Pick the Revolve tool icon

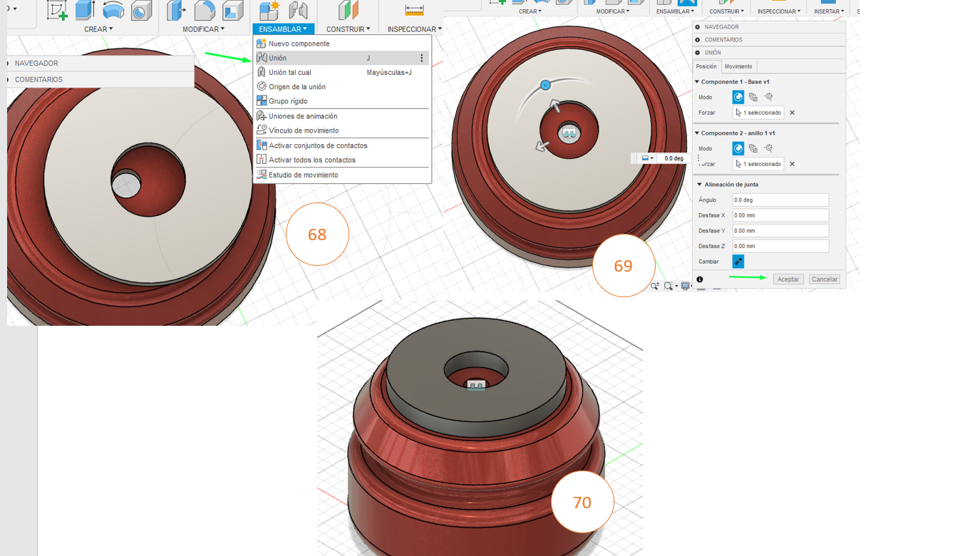[x=113, y=10]
